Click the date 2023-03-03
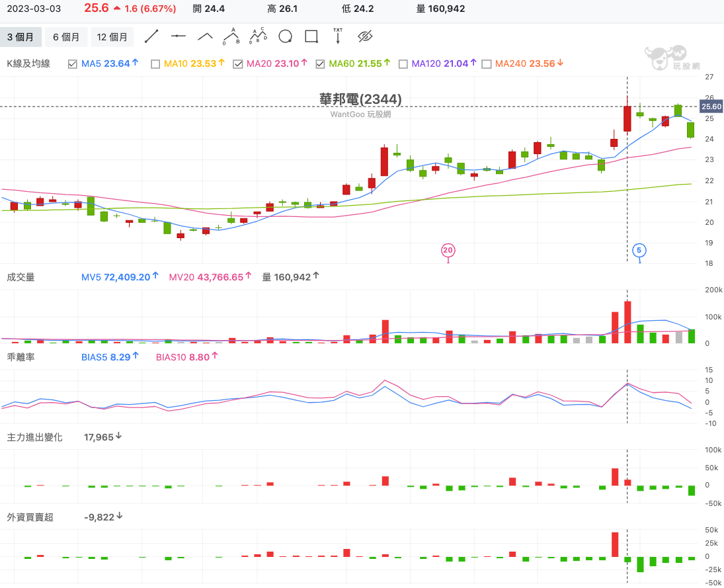This screenshot has width=724, height=588. point(34,9)
